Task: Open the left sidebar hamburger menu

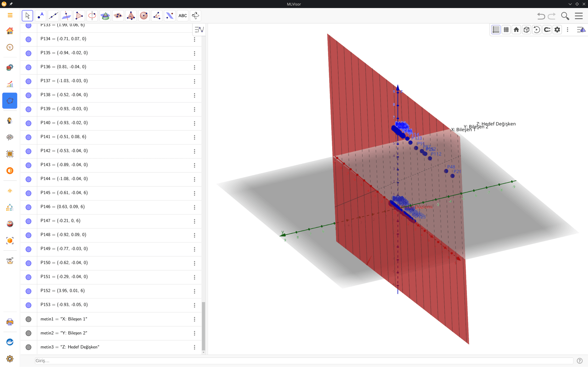Action: (10, 15)
